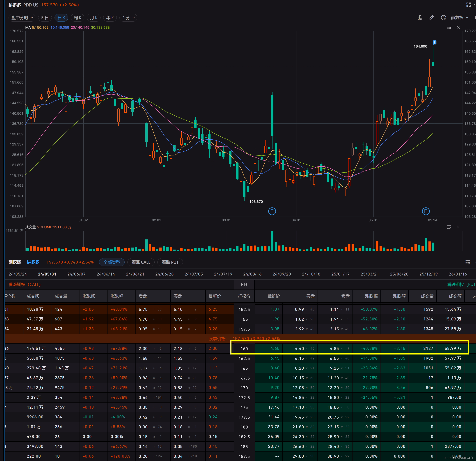Filter to 看跌 PUT options
Viewport: 476px width, 461px height.
coord(170,262)
